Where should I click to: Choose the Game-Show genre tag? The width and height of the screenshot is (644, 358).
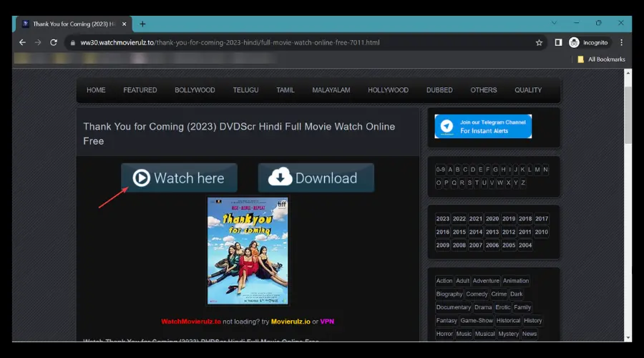pyautogui.click(x=477, y=320)
